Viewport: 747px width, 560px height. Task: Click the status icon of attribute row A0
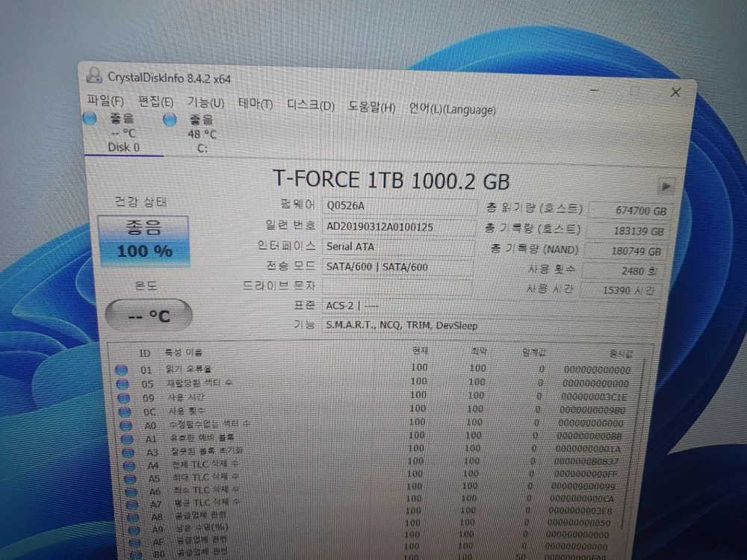point(125,426)
